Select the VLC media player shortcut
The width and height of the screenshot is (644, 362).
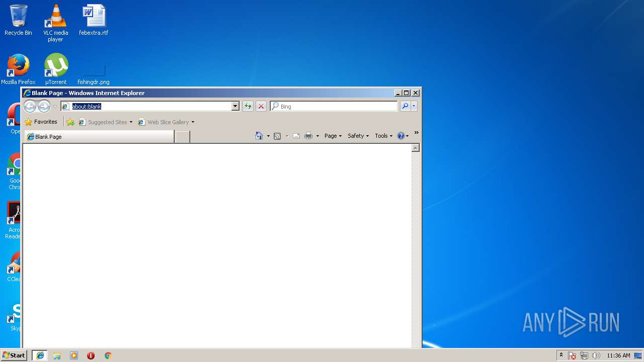55,23
